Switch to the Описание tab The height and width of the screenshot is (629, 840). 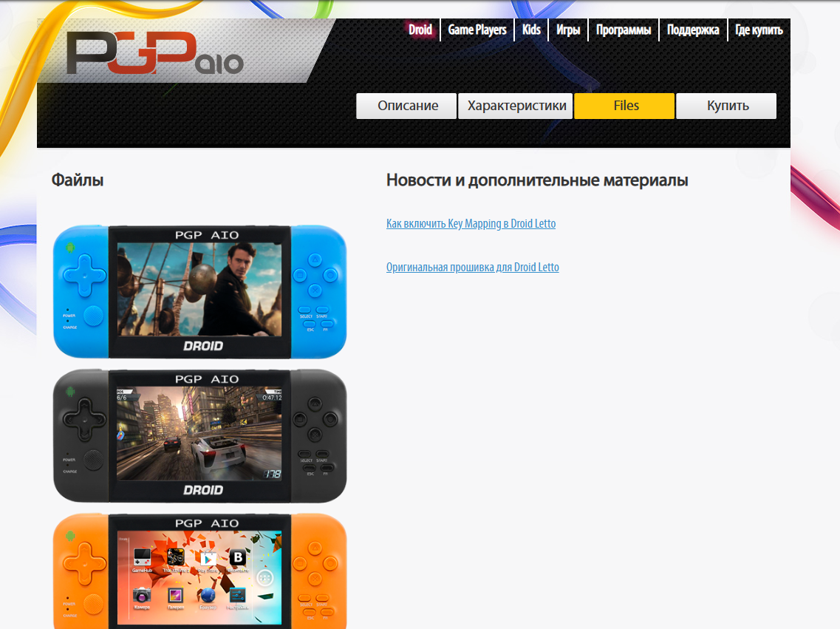[407, 106]
